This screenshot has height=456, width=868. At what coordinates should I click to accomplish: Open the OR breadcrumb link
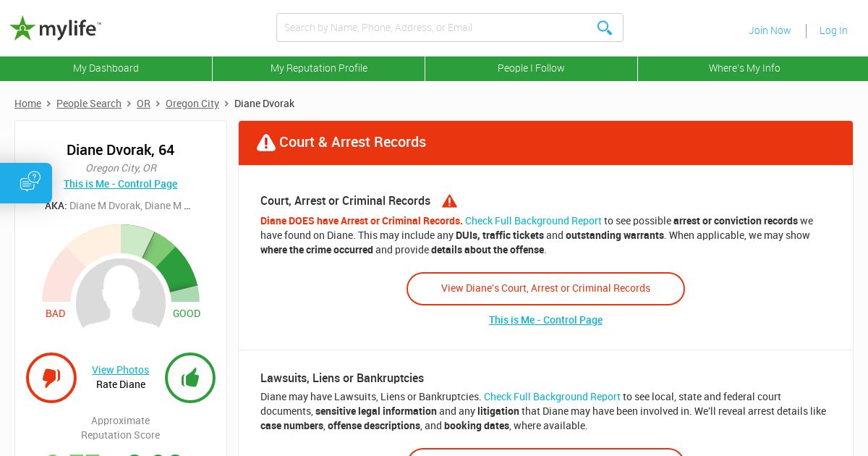tap(143, 104)
